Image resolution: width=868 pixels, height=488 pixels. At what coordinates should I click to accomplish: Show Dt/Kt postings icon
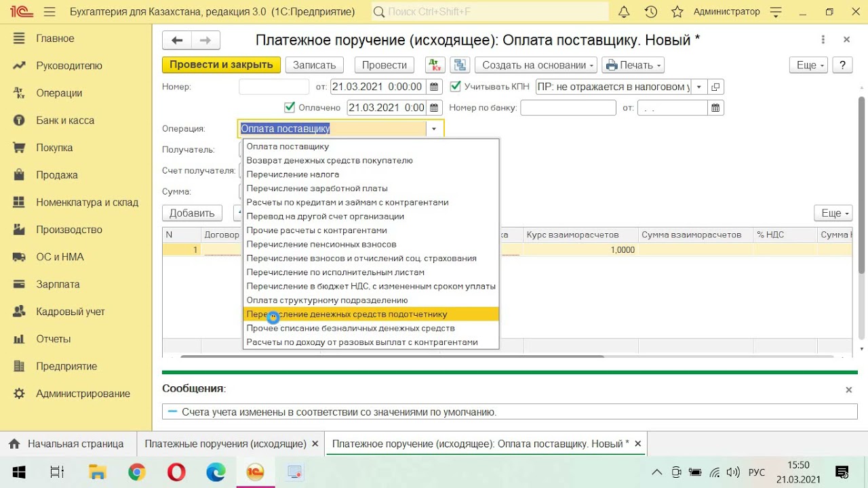pyautogui.click(x=435, y=65)
